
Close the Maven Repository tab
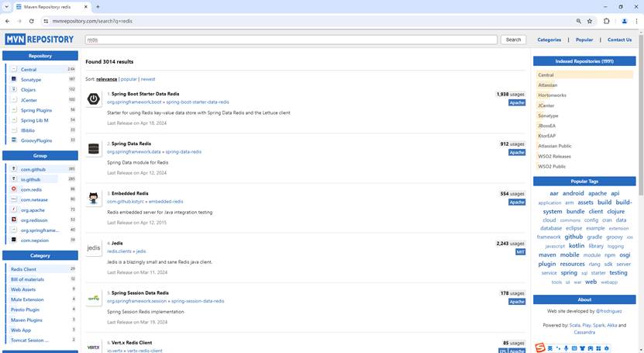86,6
